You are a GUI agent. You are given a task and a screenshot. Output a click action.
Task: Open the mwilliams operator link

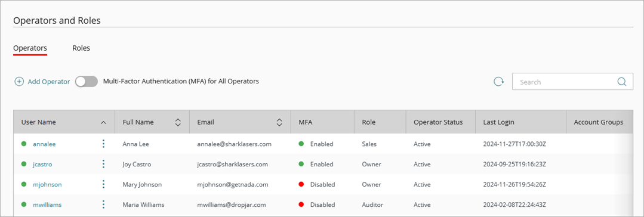[48, 204]
